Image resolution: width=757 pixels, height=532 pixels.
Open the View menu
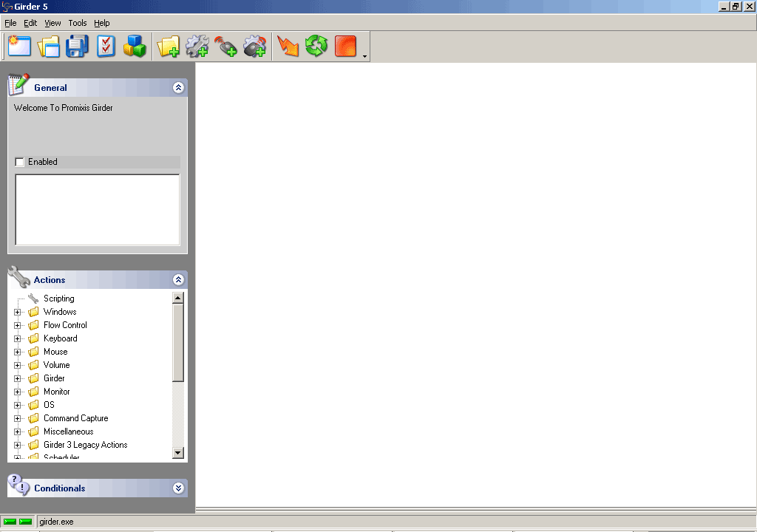pyautogui.click(x=52, y=23)
